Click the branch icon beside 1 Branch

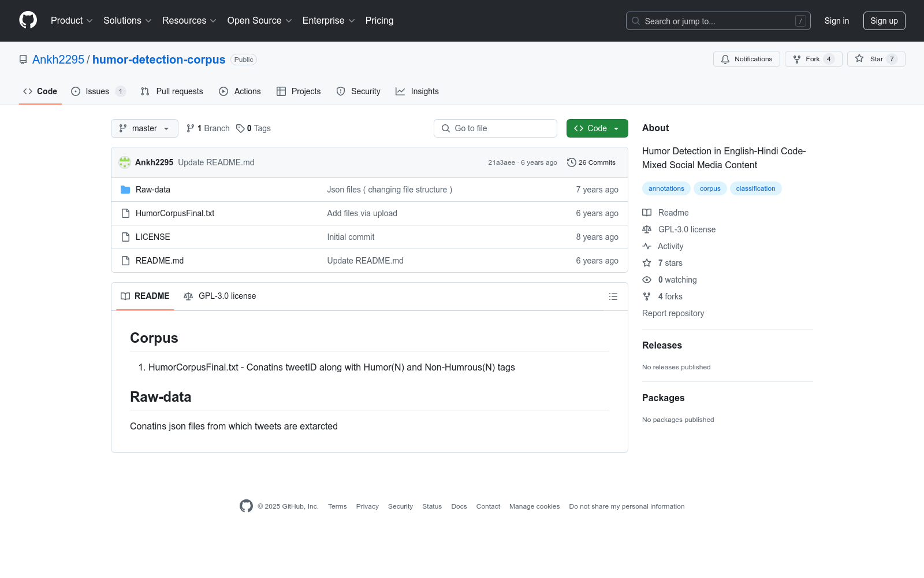tap(191, 128)
